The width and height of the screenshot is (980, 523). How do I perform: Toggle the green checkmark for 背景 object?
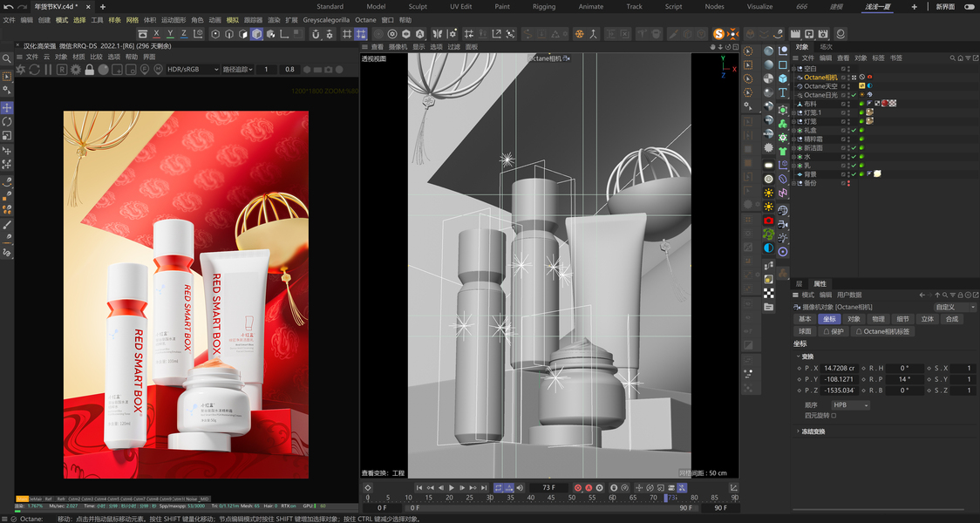854,174
